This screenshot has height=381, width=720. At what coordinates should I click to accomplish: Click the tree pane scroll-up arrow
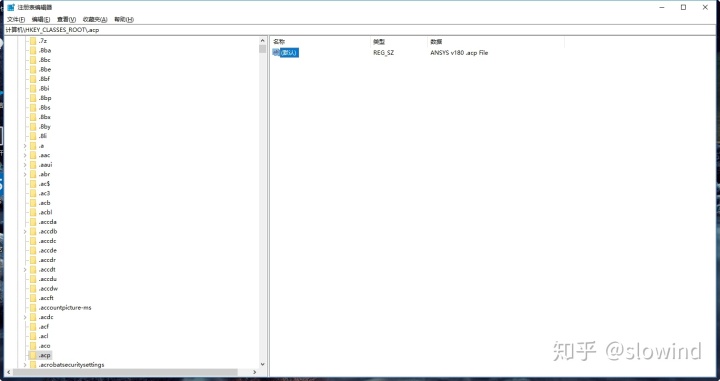263,41
